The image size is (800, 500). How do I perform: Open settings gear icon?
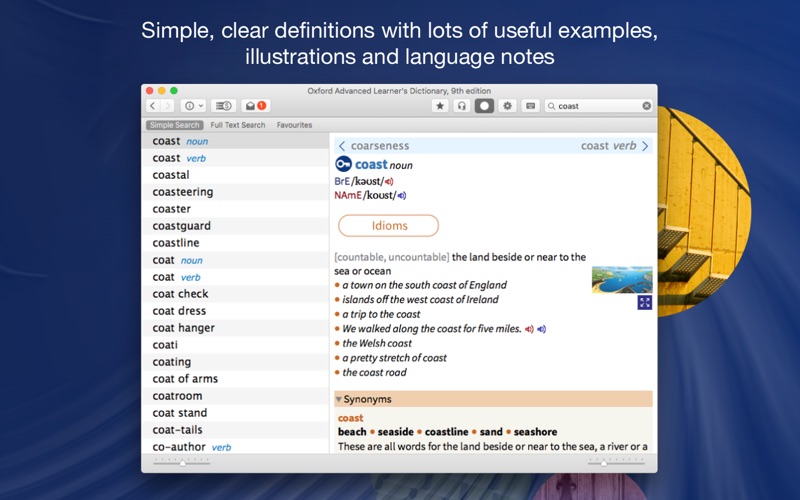tap(507, 106)
